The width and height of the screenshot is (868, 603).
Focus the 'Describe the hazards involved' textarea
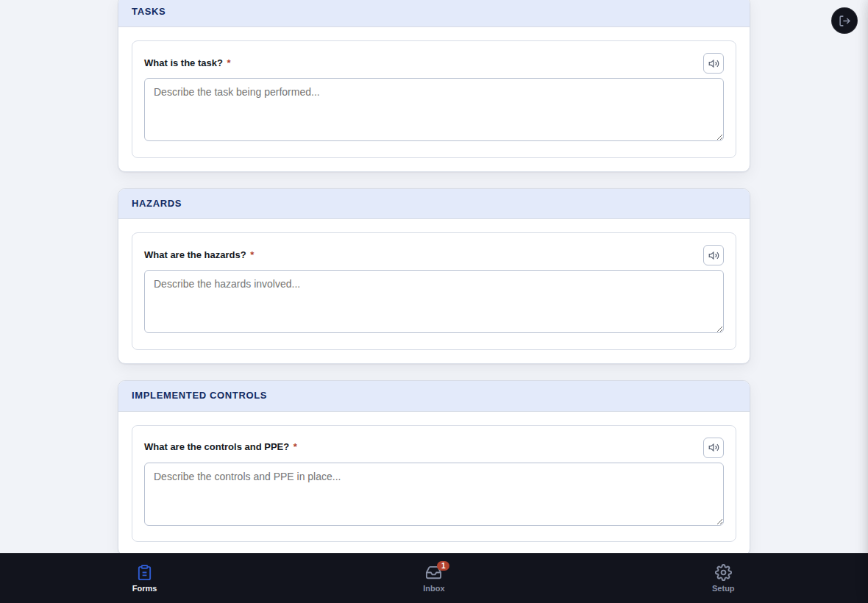click(x=433, y=301)
